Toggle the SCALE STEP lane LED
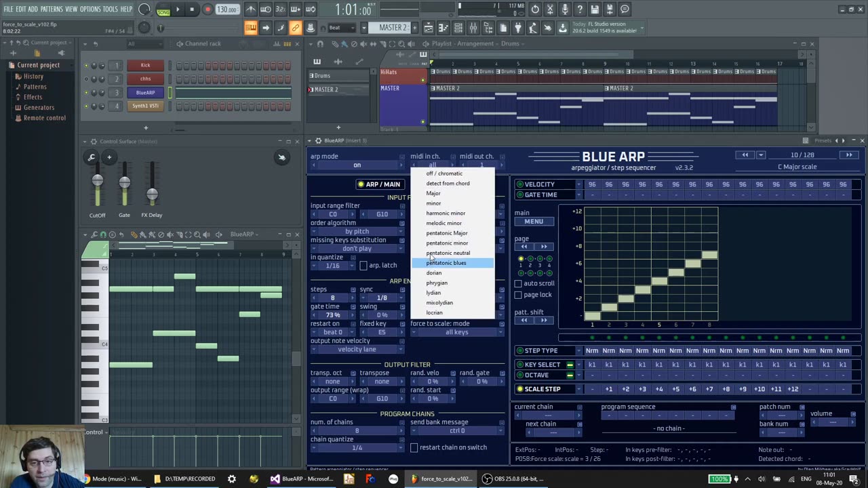Image resolution: width=868 pixels, height=488 pixels. (520, 389)
